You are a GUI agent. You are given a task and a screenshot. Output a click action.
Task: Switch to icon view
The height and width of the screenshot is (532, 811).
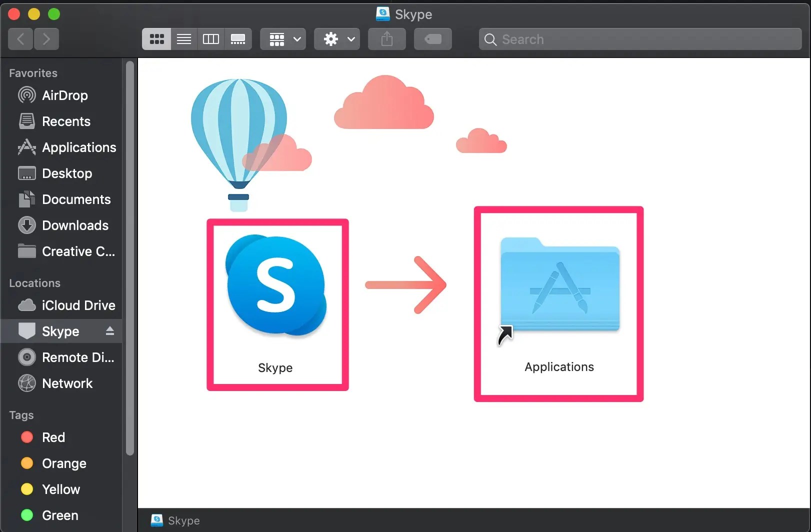pos(156,39)
